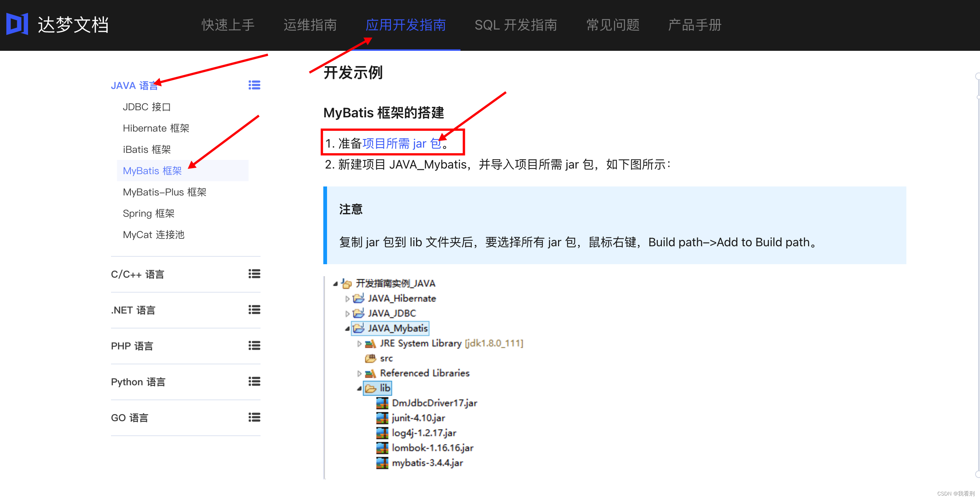980x500 pixels.
Task: Expand the Referenced Libraries arrow
Action: click(359, 373)
